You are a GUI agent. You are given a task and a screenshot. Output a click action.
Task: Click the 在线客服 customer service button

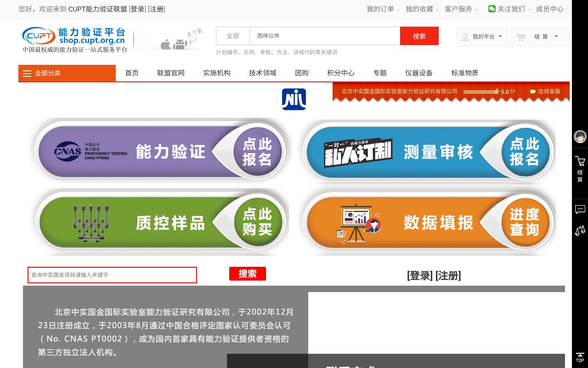pos(545,91)
